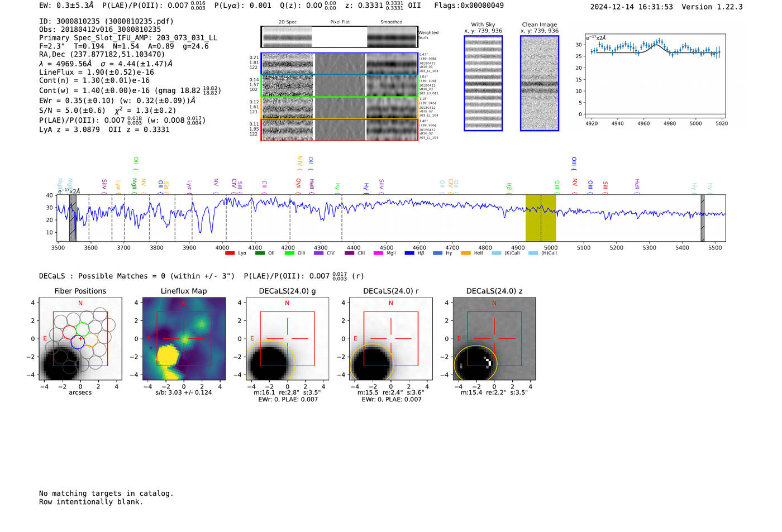Click the Primary Spec_Slot_IFU_AMP text line
Image resolution: width=782 pixels, height=532 pixels.
128,38
